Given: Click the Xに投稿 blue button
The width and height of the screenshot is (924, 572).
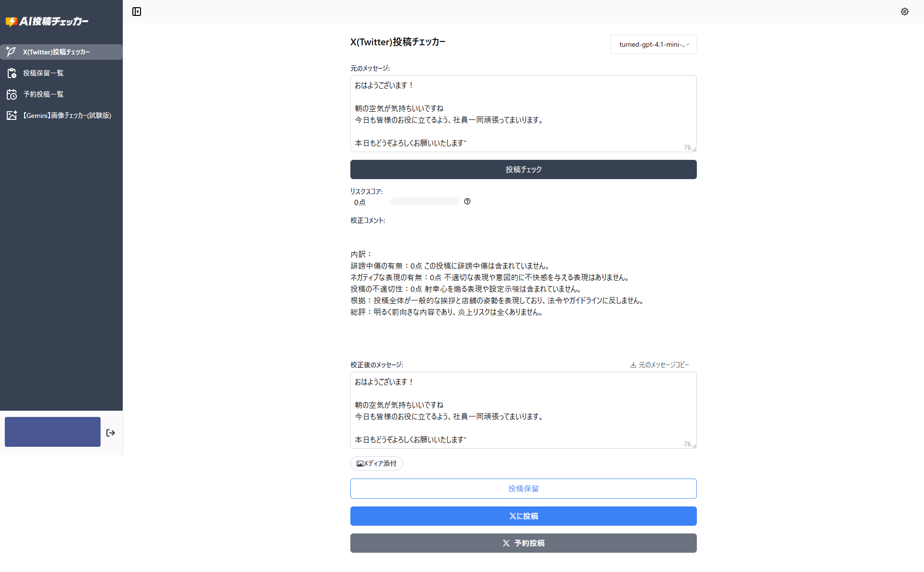Looking at the screenshot, I should [x=523, y=516].
